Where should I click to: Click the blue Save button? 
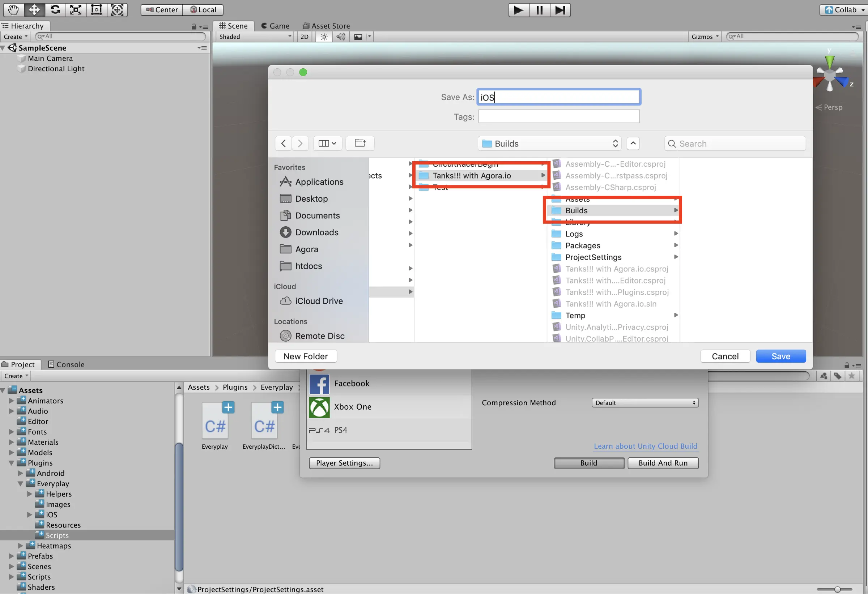(x=780, y=356)
